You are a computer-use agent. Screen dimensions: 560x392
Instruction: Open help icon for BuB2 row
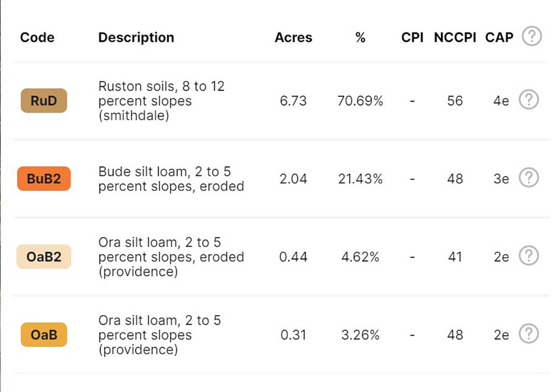pos(528,177)
